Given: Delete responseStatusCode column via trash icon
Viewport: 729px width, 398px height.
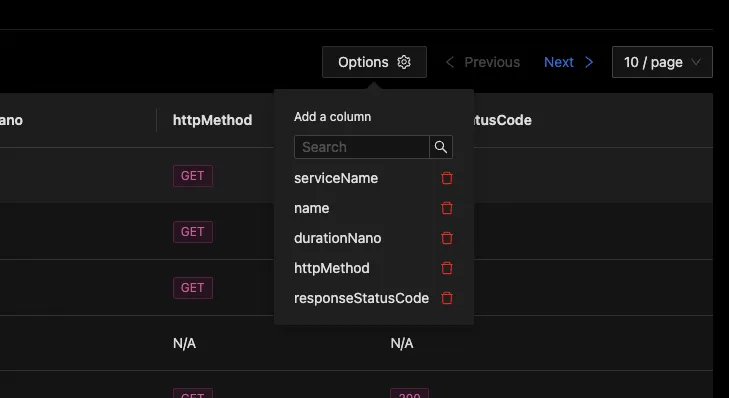Looking at the screenshot, I should pos(447,298).
